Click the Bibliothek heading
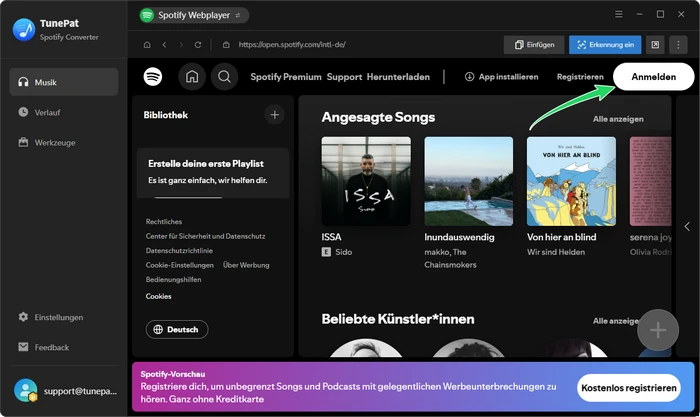 pos(166,115)
